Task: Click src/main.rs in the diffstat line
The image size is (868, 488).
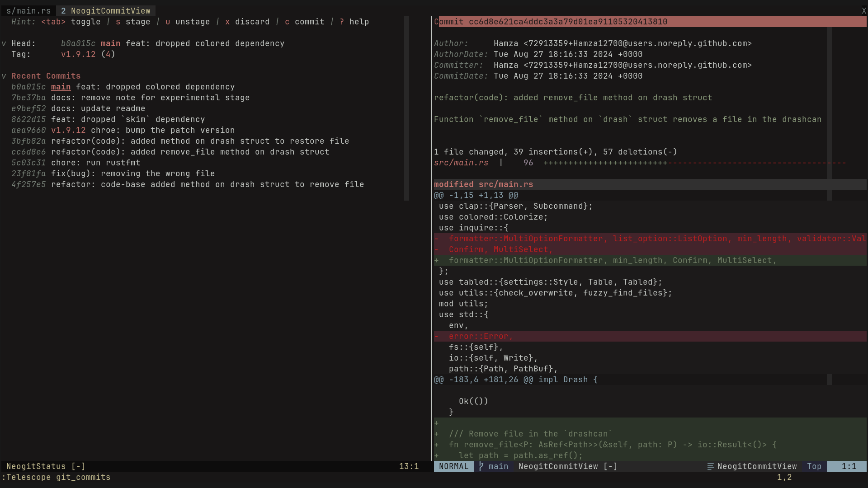Action: 461,163
